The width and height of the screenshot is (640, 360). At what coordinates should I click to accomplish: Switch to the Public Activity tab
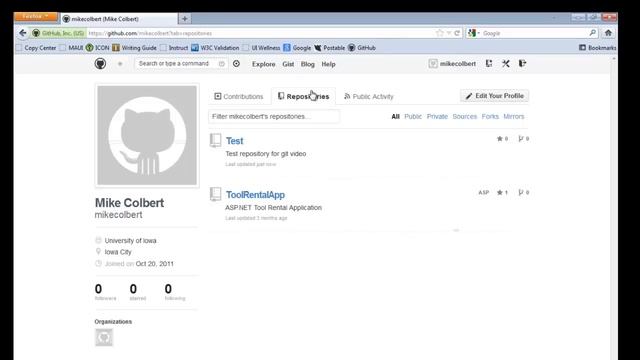click(x=369, y=97)
